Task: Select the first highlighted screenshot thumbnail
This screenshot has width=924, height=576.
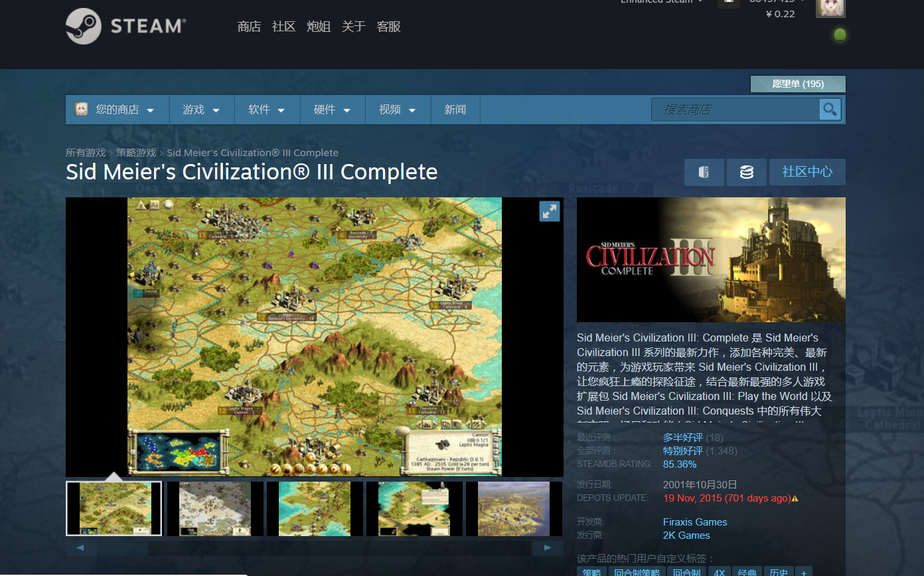Action: pyautogui.click(x=114, y=508)
